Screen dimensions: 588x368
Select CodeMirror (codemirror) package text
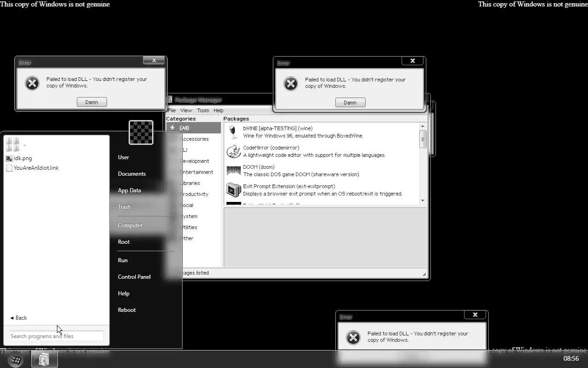point(271,148)
